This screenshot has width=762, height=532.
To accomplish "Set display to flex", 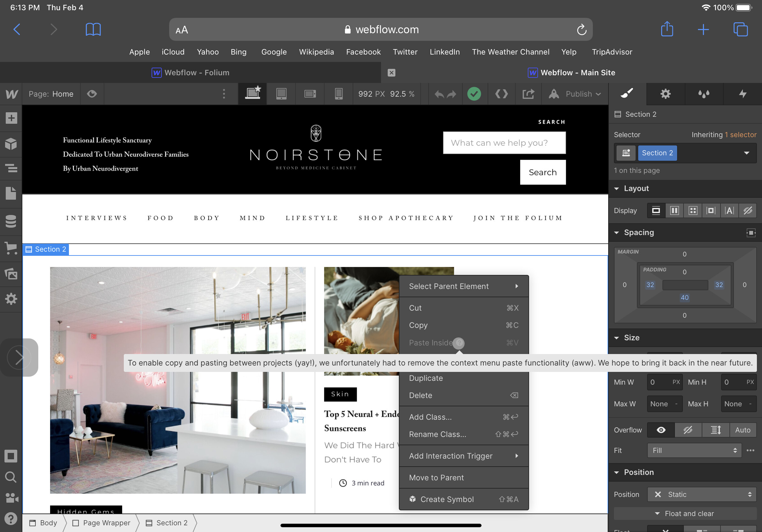I will tap(674, 211).
